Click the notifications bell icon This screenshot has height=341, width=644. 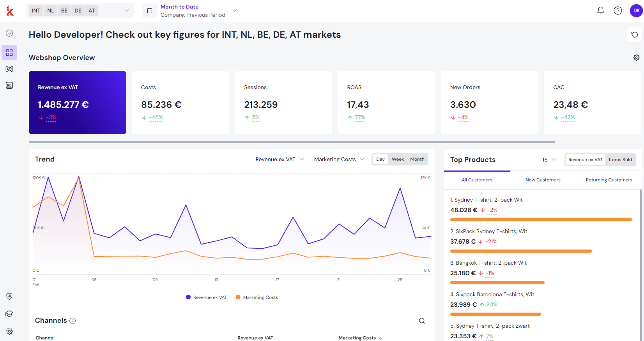click(x=600, y=11)
